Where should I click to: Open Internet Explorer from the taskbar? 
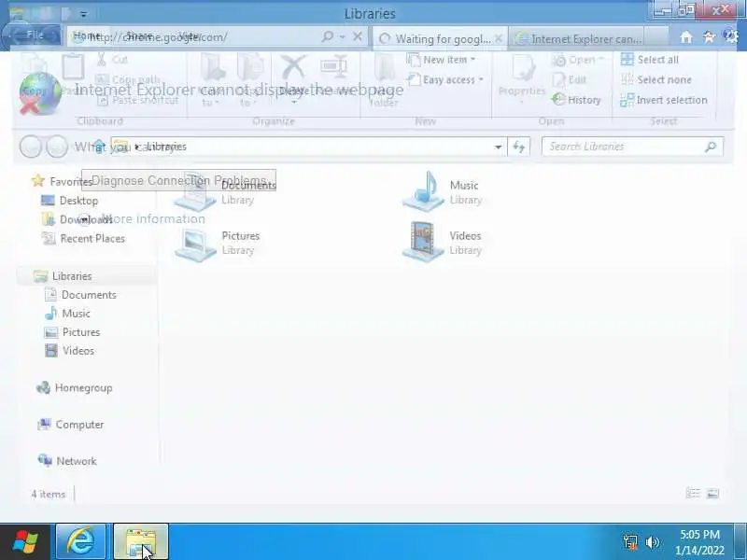[x=80, y=541]
